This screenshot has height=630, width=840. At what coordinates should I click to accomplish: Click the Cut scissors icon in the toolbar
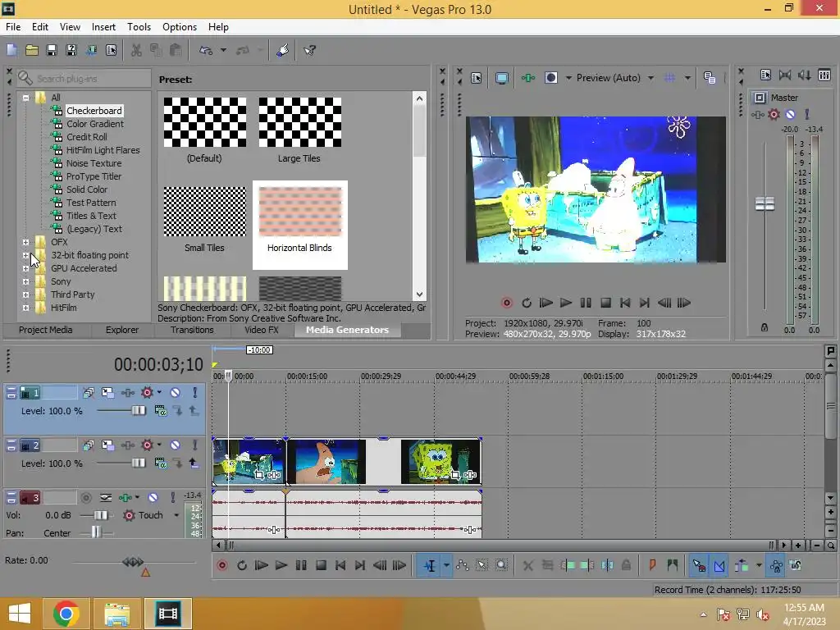[x=137, y=50]
